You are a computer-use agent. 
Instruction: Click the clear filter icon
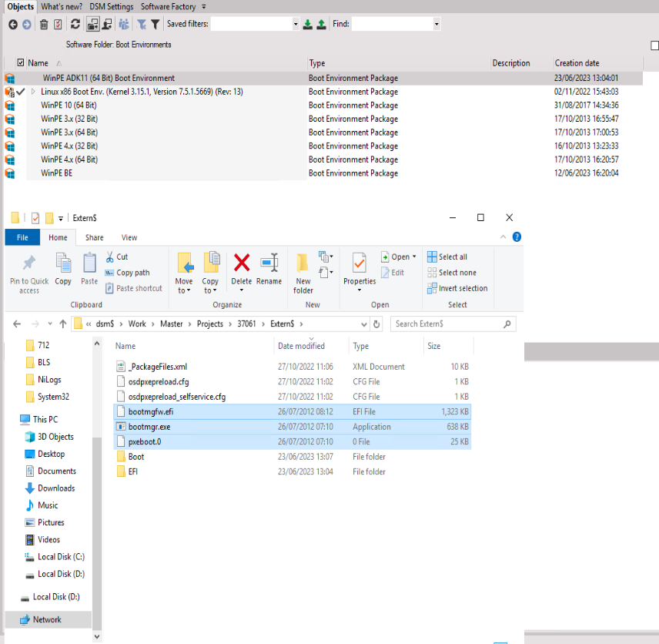pos(140,24)
